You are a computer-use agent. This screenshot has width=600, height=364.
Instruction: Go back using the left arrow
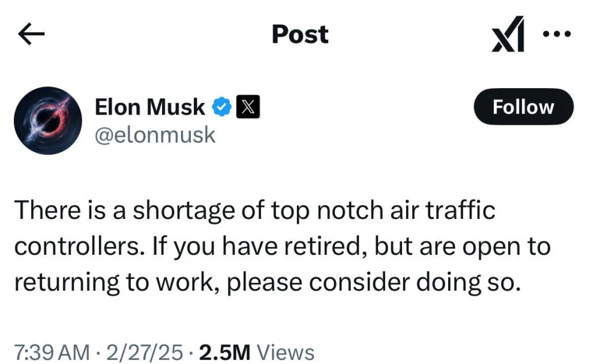click(32, 35)
